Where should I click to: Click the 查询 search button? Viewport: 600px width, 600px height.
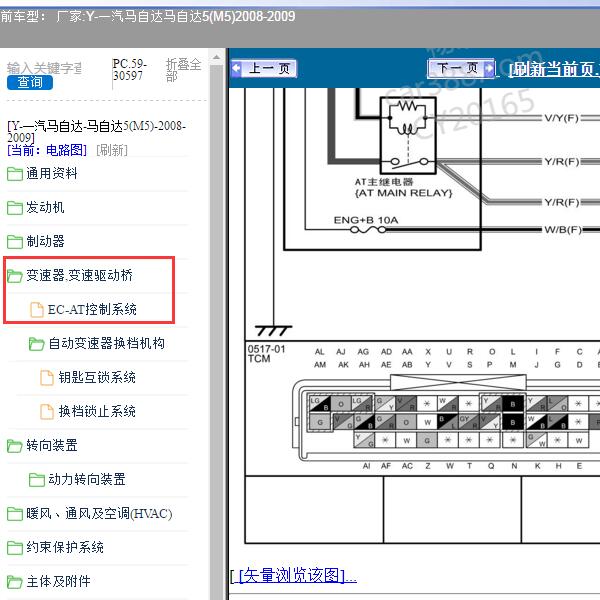click(x=29, y=82)
